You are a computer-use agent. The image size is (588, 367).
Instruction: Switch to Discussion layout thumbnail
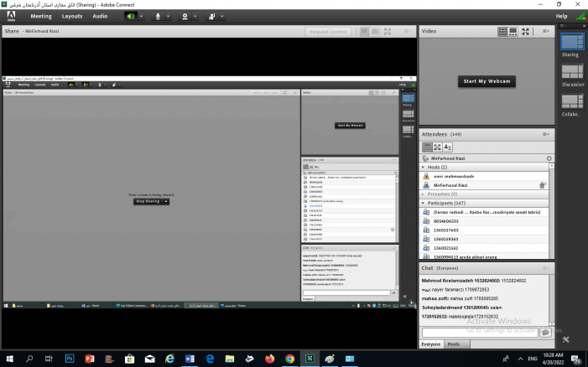click(x=572, y=72)
